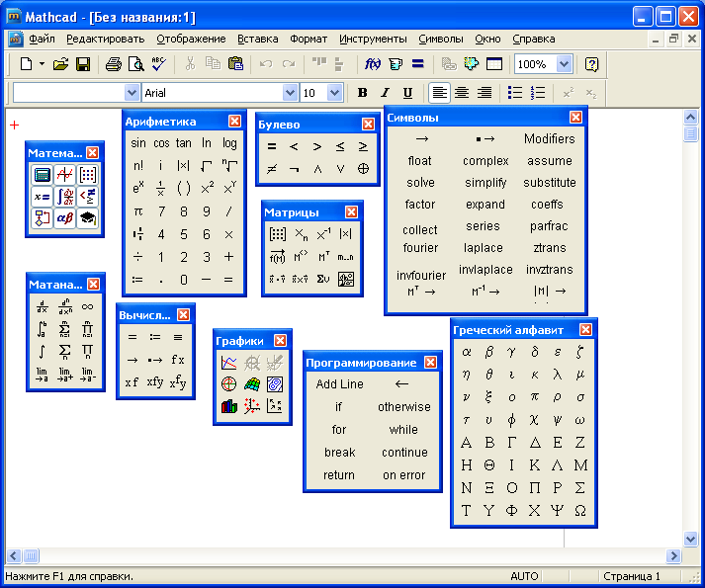Open Help question mark toolbar icon
This screenshot has height=588, width=705.
tap(591, 64)
